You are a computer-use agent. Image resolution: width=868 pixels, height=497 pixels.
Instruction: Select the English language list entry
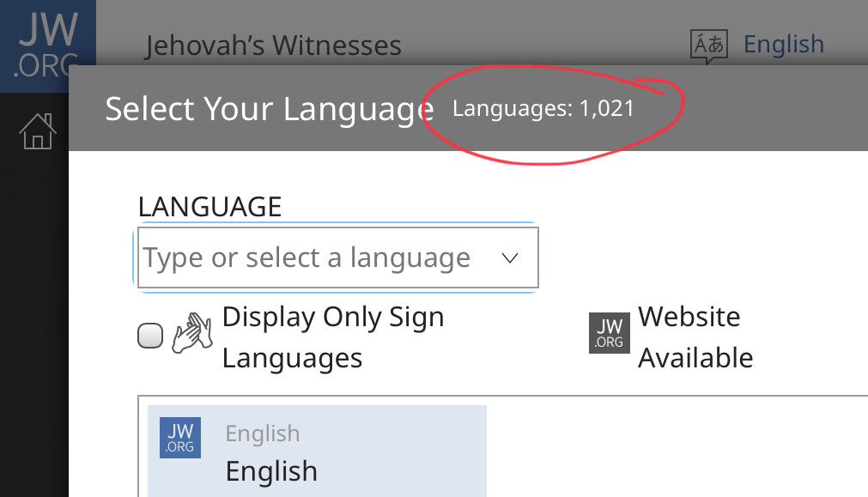tap(317, 451)
